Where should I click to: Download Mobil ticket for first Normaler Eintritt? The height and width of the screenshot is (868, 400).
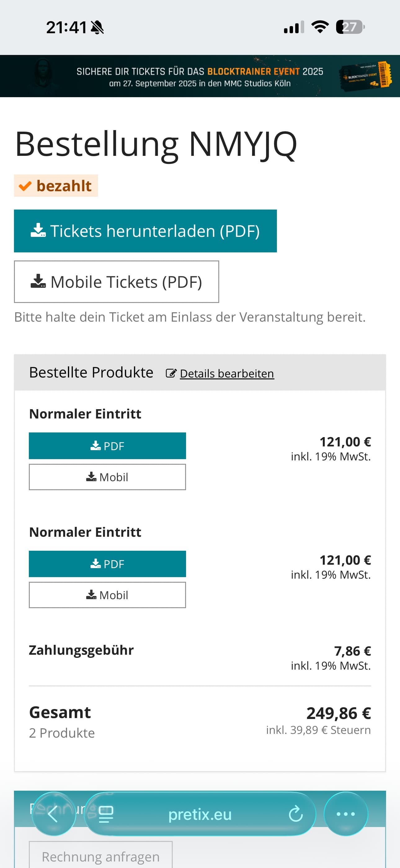tap(107, 477)
